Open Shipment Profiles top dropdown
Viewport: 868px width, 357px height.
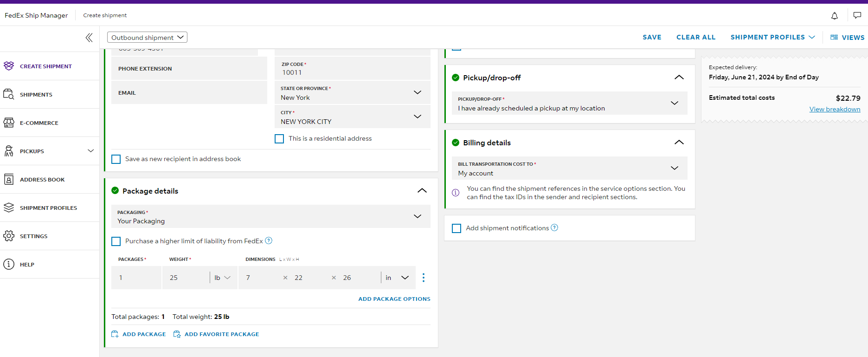772,37
